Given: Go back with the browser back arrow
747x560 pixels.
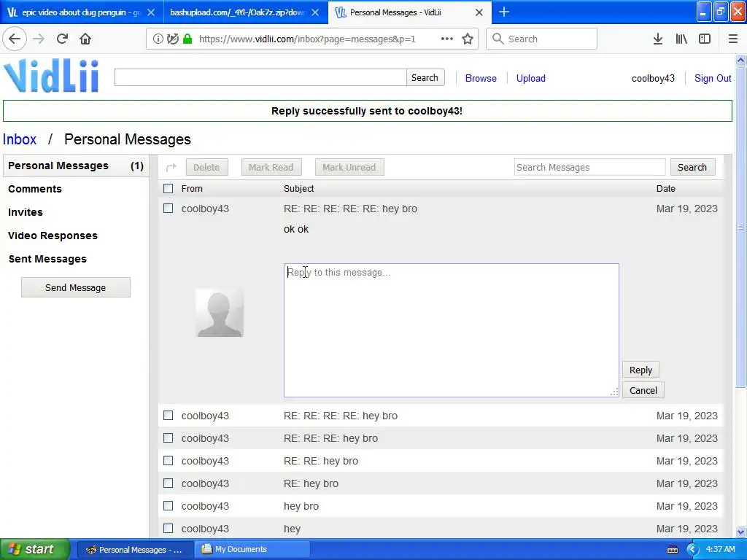Looking at the screenshot, I should [15, 39].
